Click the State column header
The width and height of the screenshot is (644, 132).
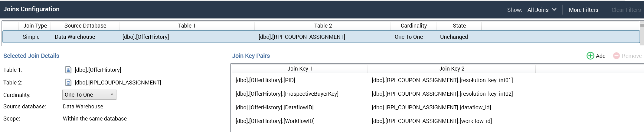tap(459, 26)
